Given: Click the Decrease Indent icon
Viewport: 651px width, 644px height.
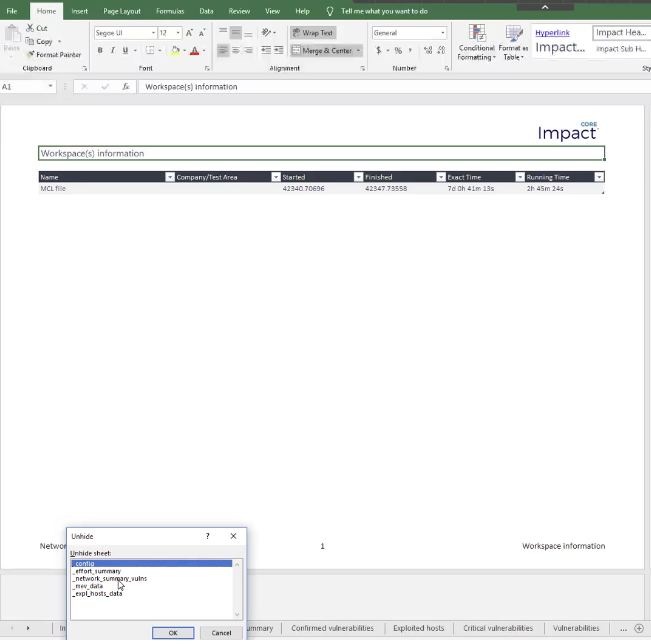Looking at the screenshot, I should [266, 50].
